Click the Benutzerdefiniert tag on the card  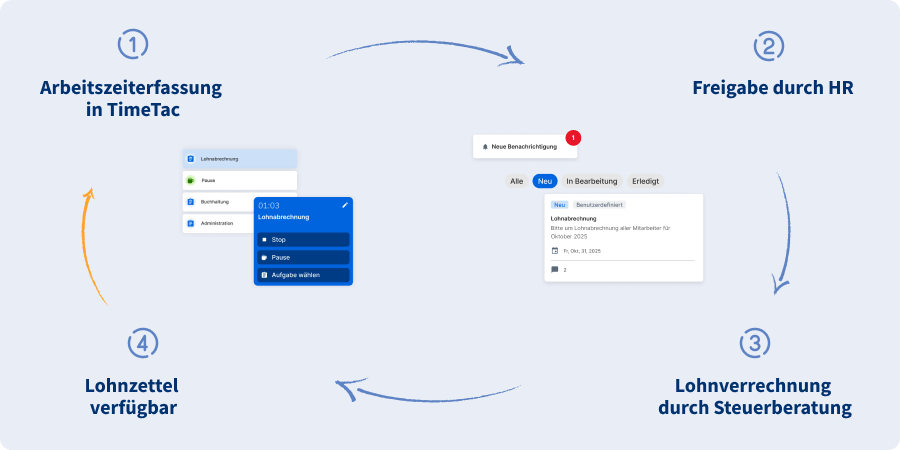tap(599, 205)
